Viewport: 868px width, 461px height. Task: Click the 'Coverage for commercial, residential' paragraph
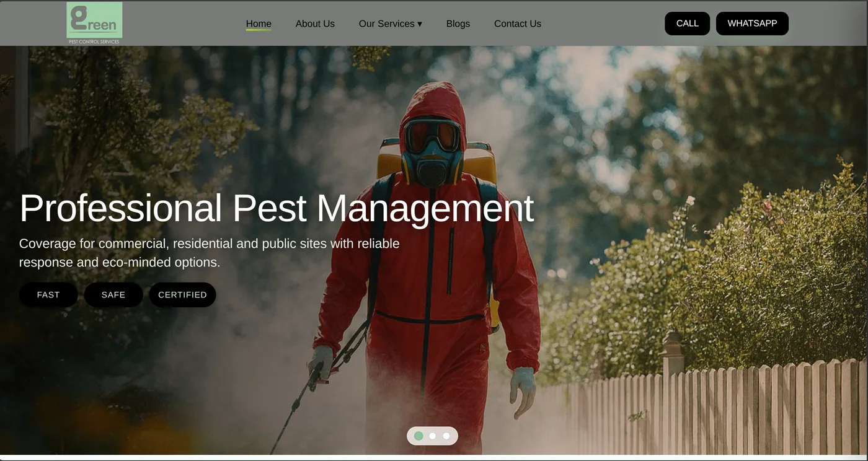210,253
